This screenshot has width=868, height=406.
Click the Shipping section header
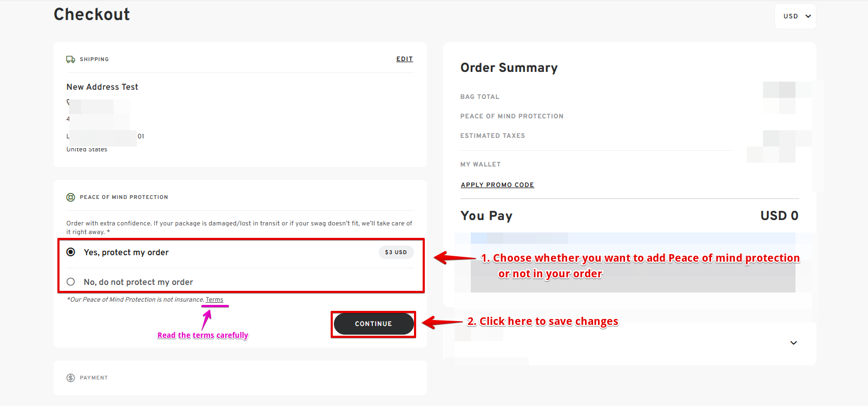(94, 59)
